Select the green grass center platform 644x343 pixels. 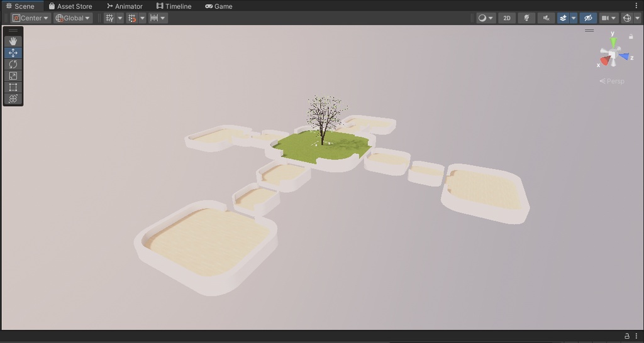(x=323, y=148)
